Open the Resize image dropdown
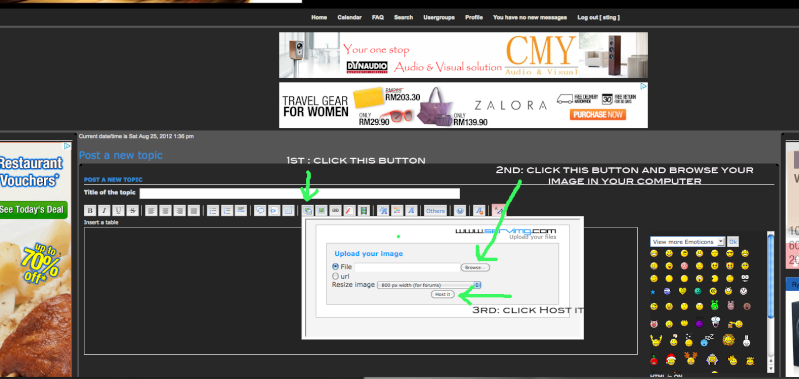The width and height of the screenshot is (799, 379). (429, 285)
